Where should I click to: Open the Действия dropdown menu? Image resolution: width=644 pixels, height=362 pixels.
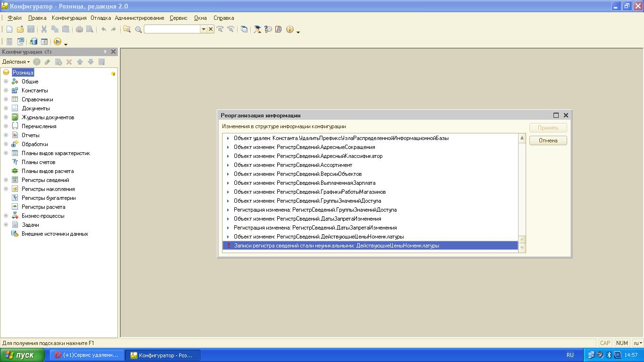click(x=16, y=62)
